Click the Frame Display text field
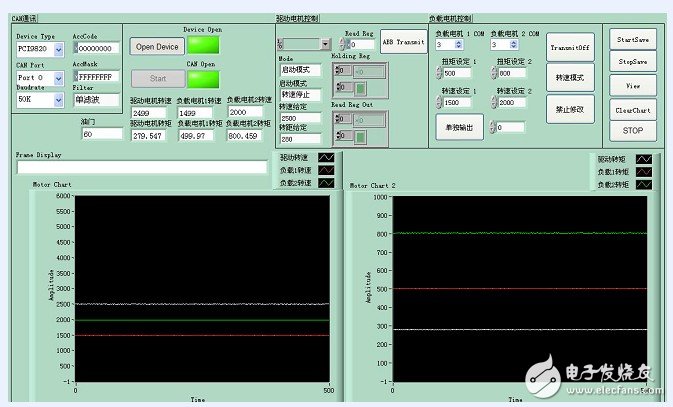The width and height of the screenshot is (673, 407). [x=142, y=167]
